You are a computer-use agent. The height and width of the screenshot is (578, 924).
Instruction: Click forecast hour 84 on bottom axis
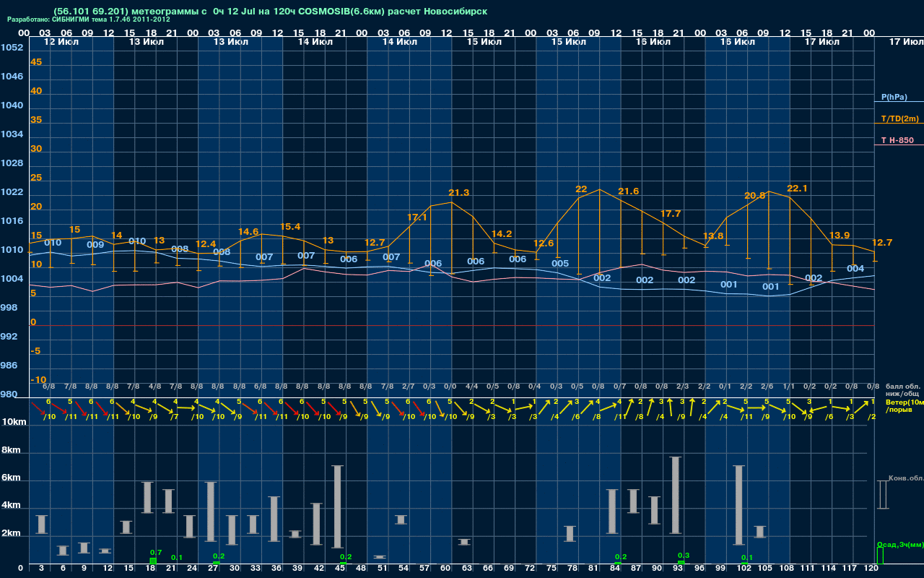point(616,569)
